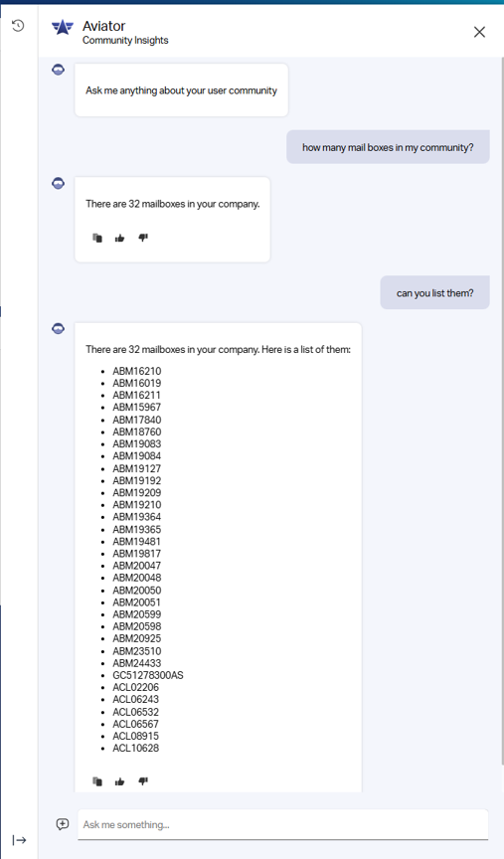Thumbs up the first mailbox count answer
The width and height of the screenshot is (504, 859).
pos(120,238)
